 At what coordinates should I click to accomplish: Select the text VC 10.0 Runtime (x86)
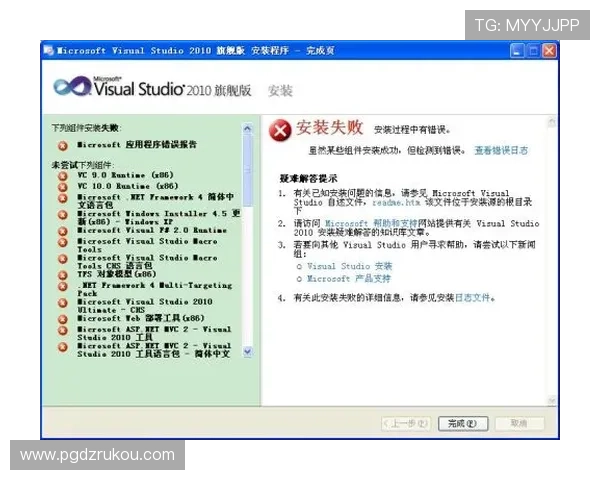[127, 186]
